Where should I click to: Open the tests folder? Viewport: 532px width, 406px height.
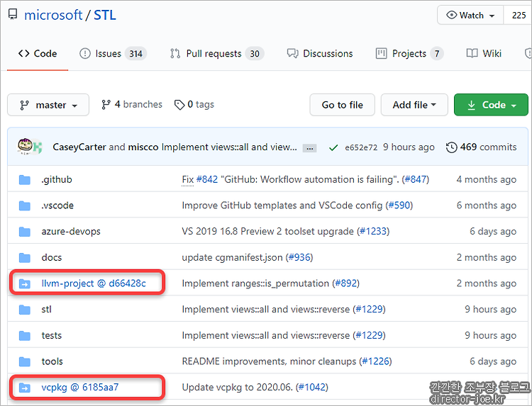[x=52, y=335]
